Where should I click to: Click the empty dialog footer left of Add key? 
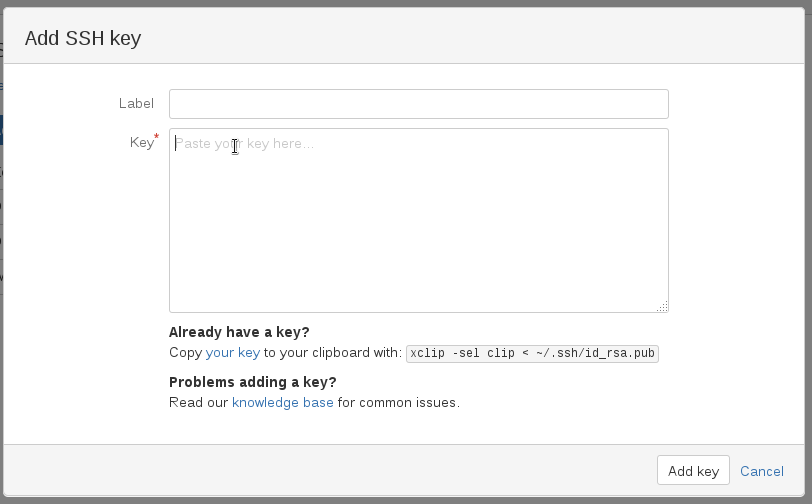coord(330,471)
